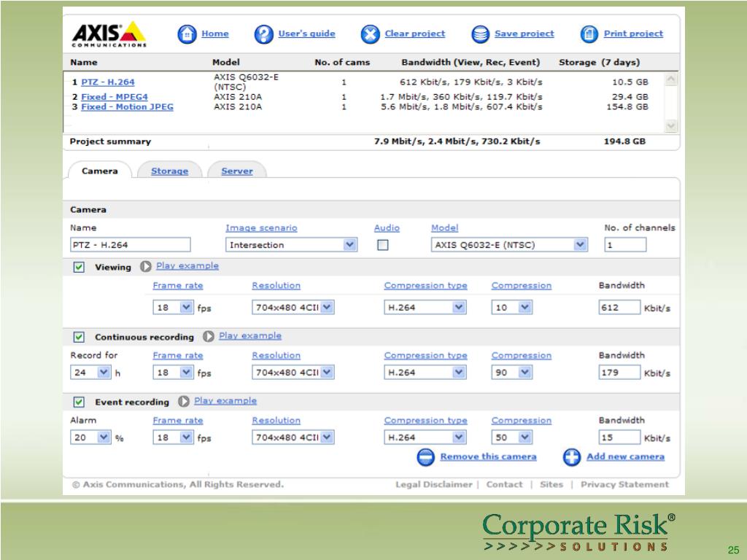Screen dimensions: 747x560
Task: Open the Legal Disclaimer footer link
Action: [433, 484]
